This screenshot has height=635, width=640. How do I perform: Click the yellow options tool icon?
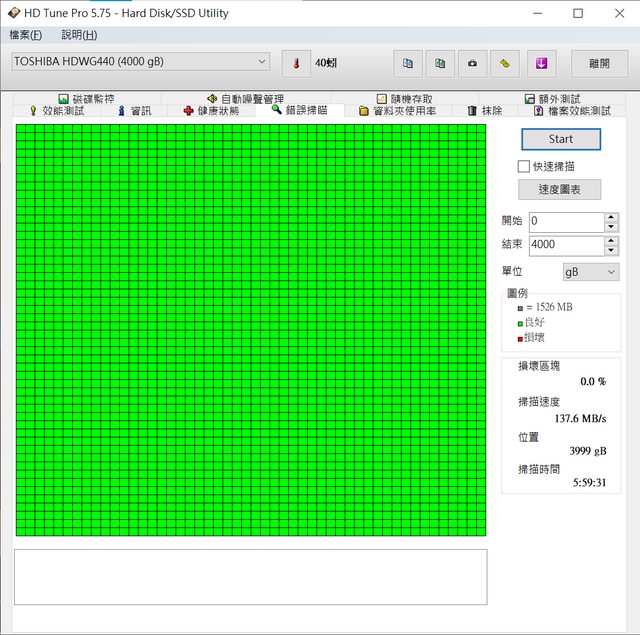(x=505, y=63)
